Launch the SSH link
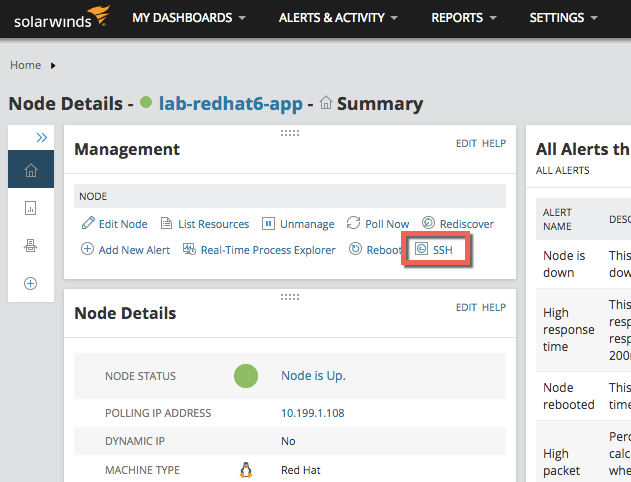The height and width of the screenshot is (482, 631). tap(443, 250)
